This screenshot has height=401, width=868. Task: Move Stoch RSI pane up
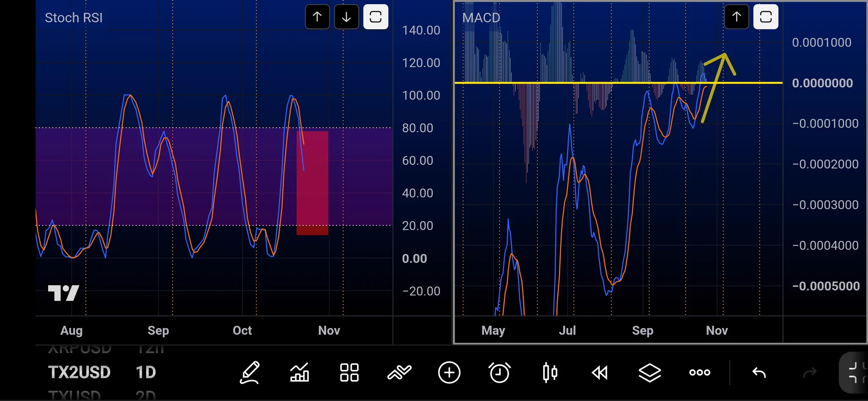click(x=317, y=17)
